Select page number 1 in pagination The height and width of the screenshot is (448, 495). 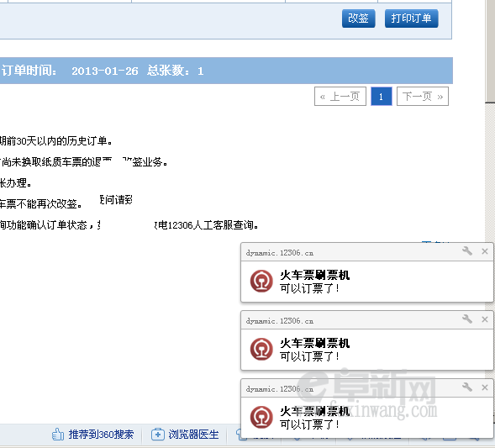click(381, 97)
